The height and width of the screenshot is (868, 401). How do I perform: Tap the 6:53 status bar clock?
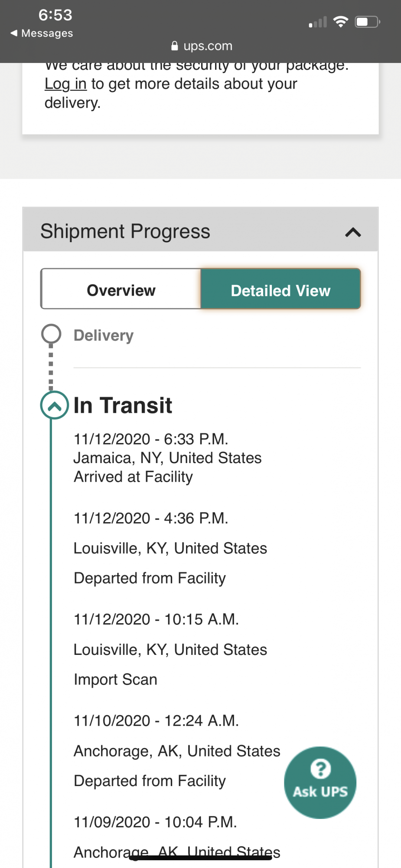[55, 15]
